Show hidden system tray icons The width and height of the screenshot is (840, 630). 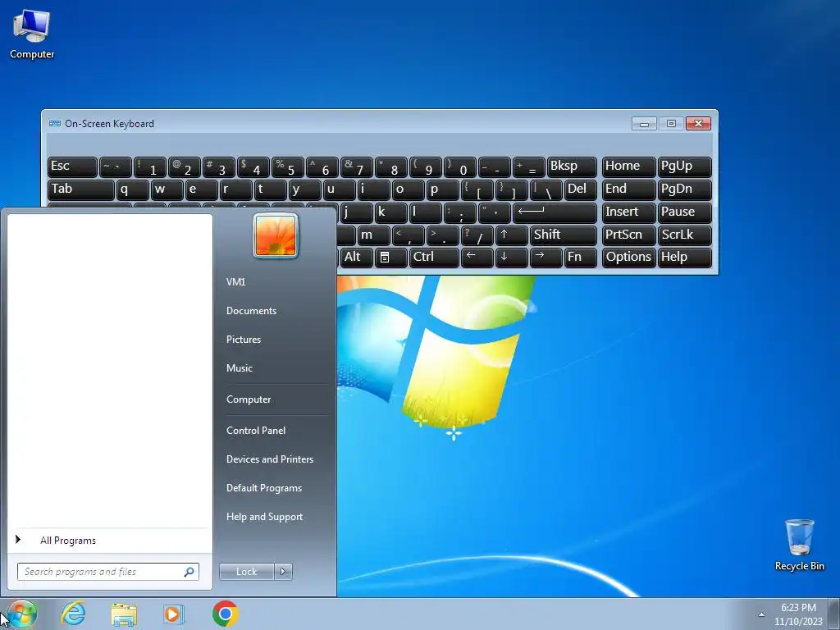[761, 614]
